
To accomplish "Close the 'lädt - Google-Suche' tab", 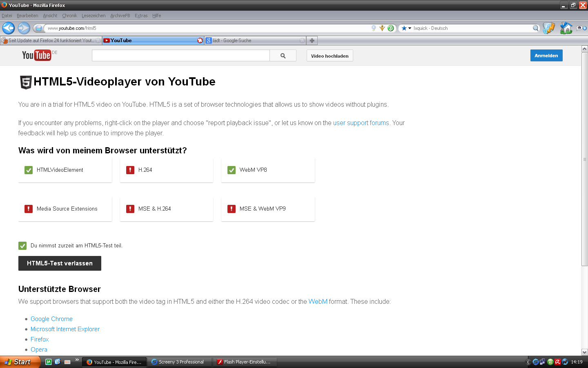I will [302, 40].
